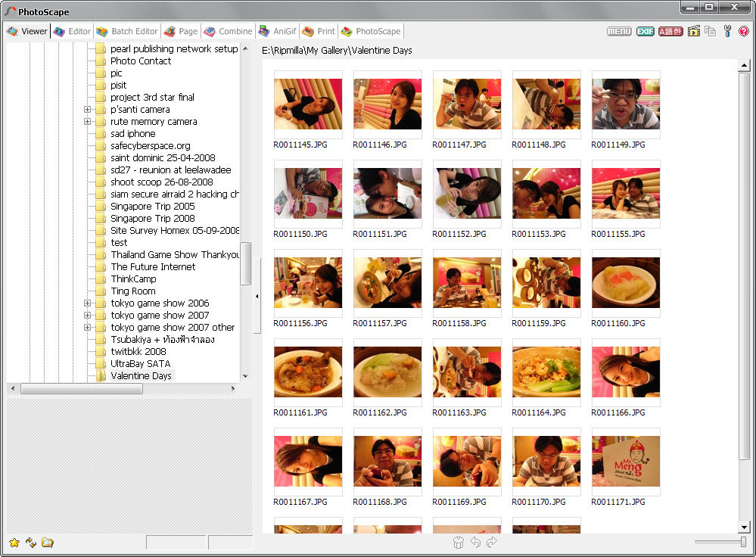Select thumbnail R0011153.JPG
This screenshot has height=557, width=756.
[x=546, y=194]
